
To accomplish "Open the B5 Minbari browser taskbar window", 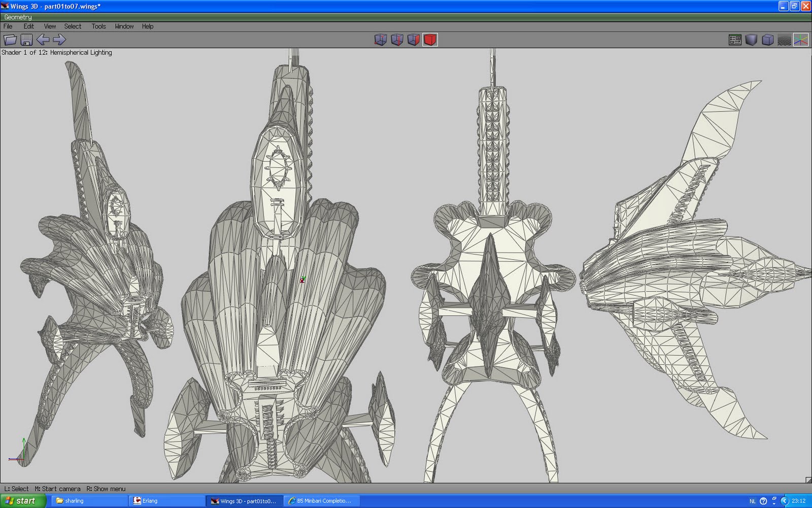I will pyautogui.click(x=322, y=501).
